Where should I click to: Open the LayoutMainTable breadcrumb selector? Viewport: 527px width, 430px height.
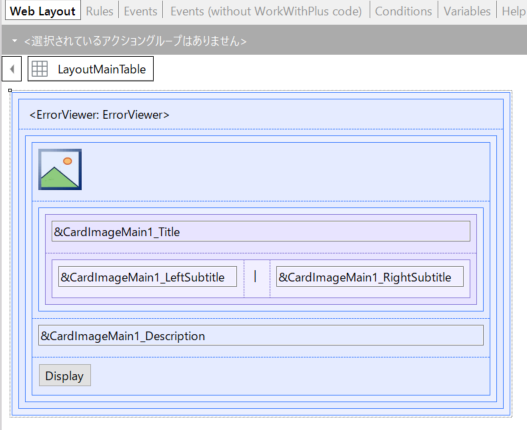(90, 69)
